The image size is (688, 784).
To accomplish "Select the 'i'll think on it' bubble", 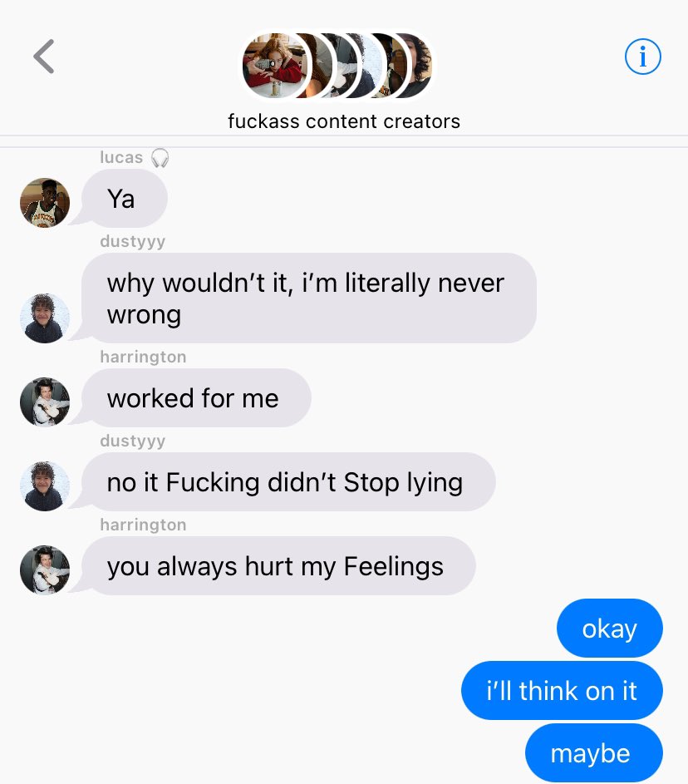I will pos(562,691).
